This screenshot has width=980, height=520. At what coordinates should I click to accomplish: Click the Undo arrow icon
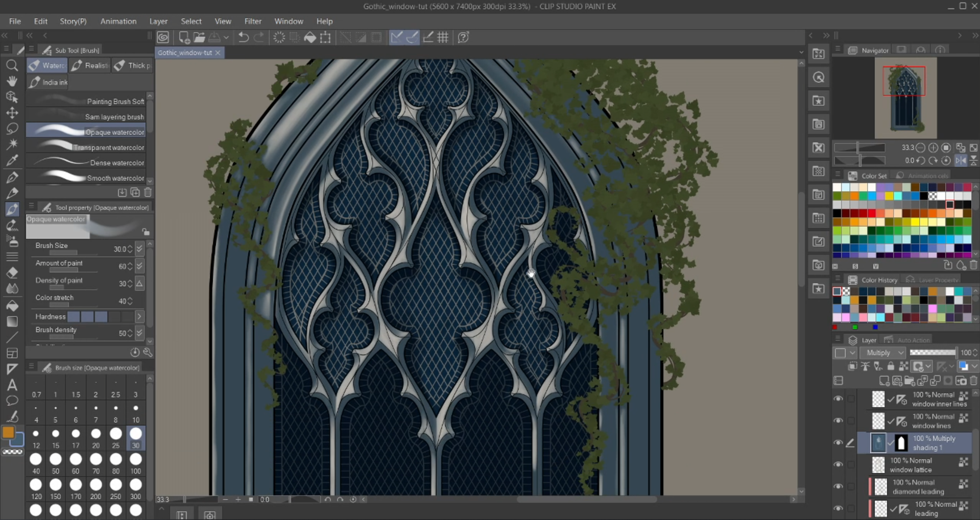coord(244,37)
